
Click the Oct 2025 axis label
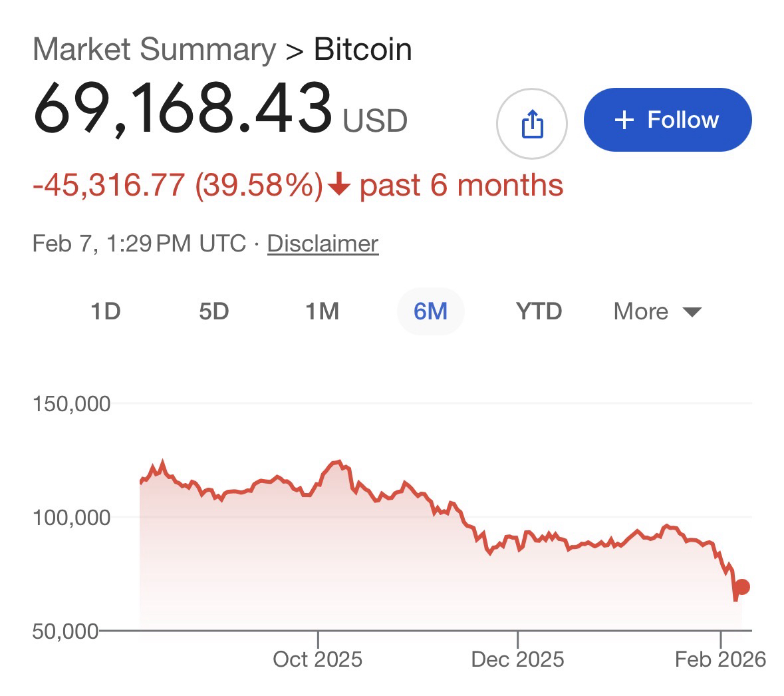pyautogui.click(x=318, y=659)
